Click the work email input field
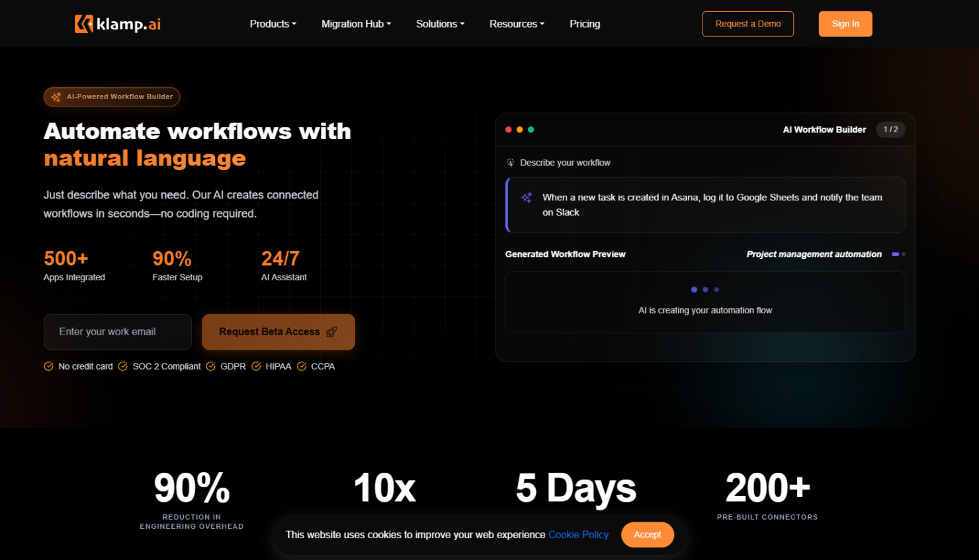Image resolution: width=979 pixels, height=560 pixels. coord(117,332)
